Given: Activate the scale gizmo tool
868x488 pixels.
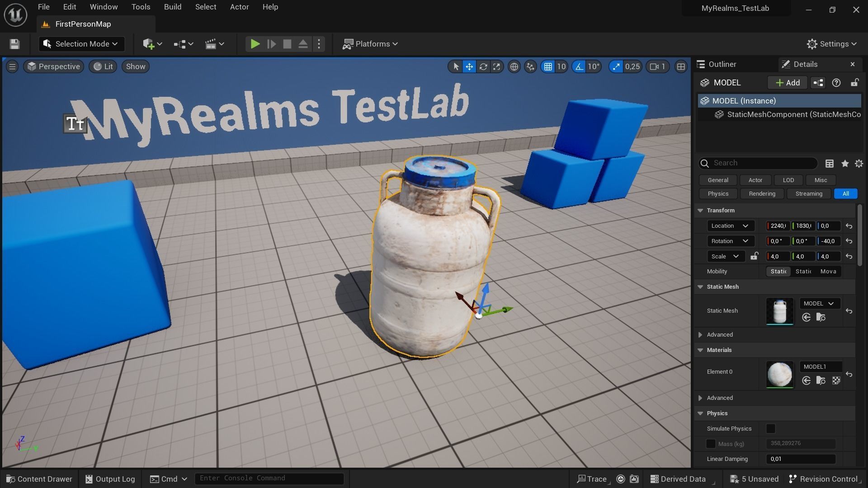Looking at the screenshot, I should coord(496,67).
